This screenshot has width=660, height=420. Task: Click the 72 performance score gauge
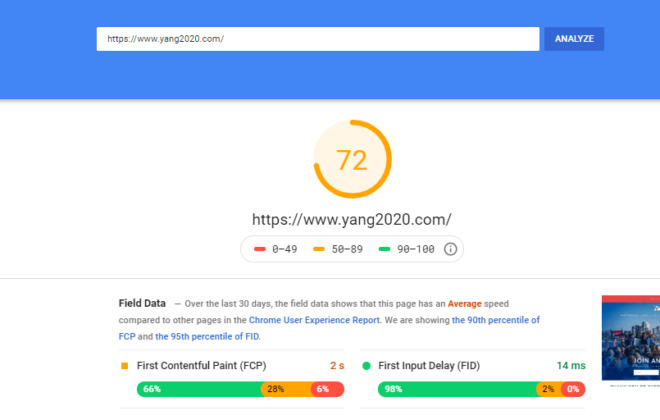352,159
